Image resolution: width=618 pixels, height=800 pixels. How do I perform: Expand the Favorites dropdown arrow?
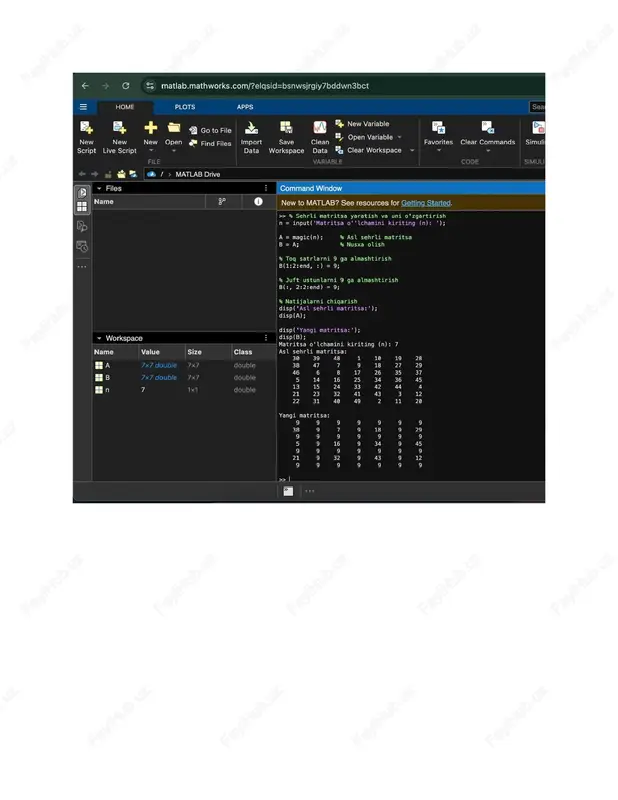438,151
